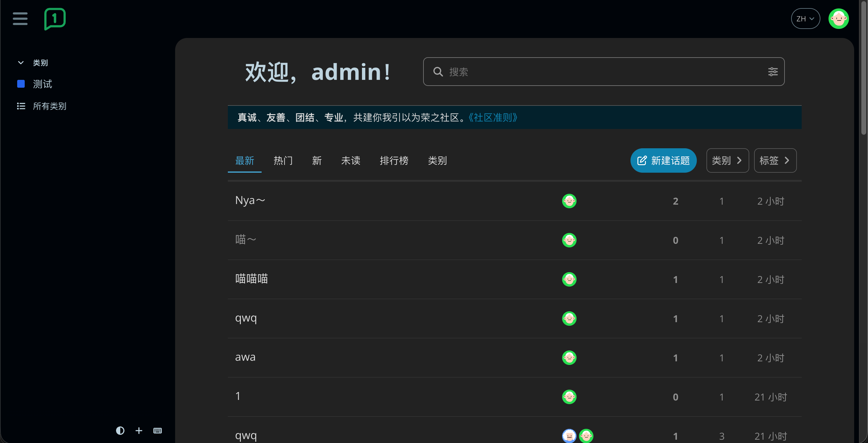Click poster avatar in 喵喵喵 row
The width and height of the screenshot is (868, 443).
(x=569, y=279)
